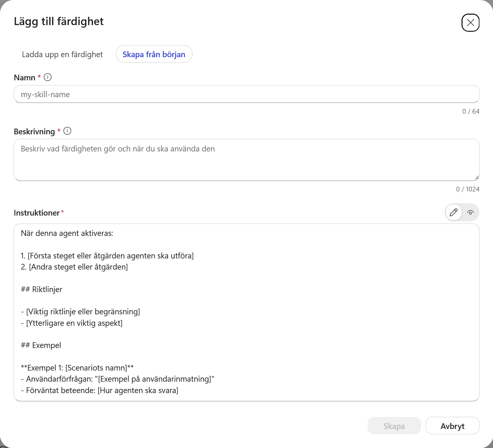
Task: Click the Skapa button
Action: [394, 426]
